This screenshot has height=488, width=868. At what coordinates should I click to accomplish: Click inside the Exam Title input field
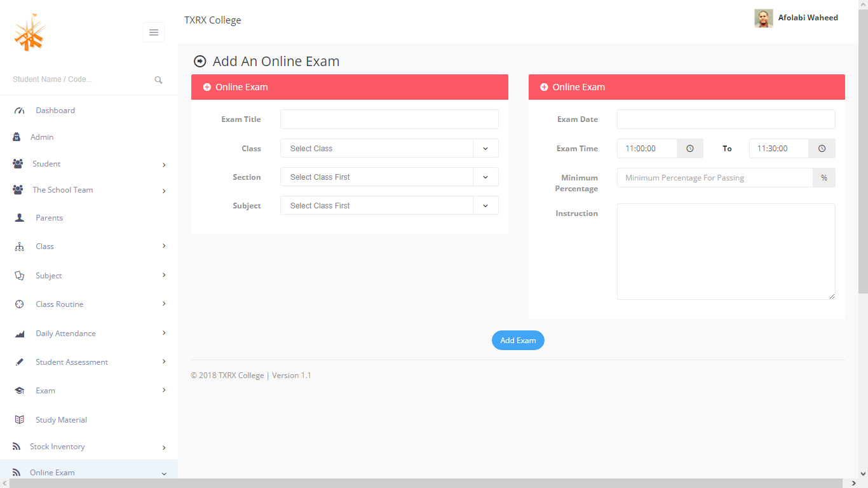389,119
